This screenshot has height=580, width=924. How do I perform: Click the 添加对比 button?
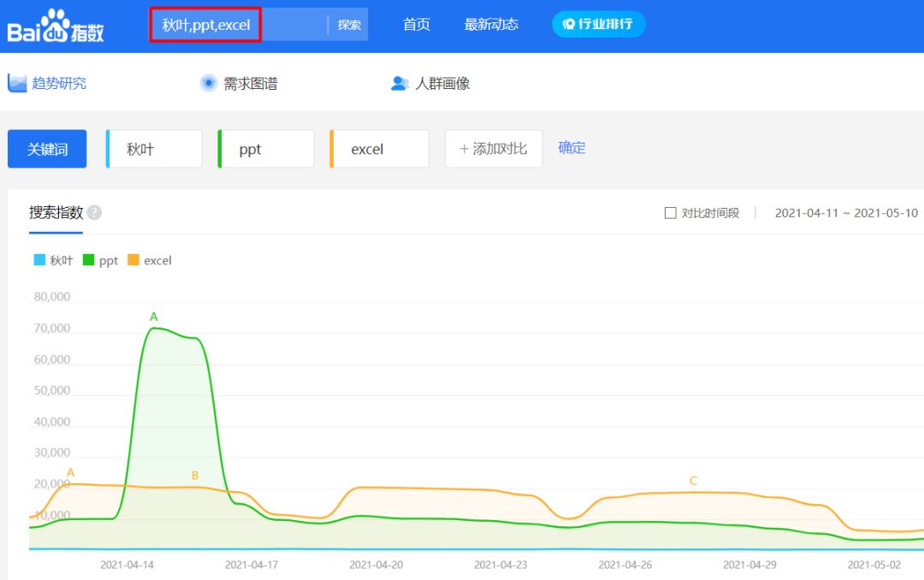(494, 149)
